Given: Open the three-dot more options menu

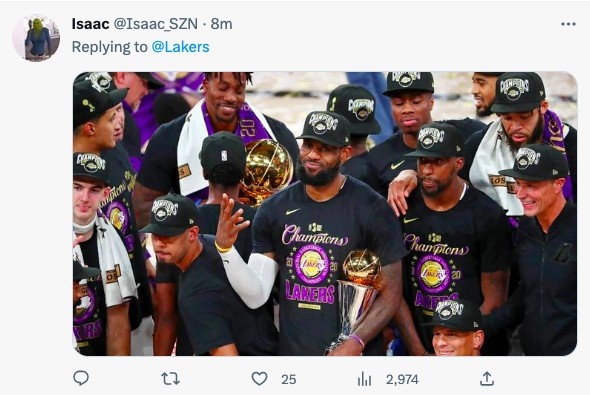Looking at the screenshot, I should click(x=568, y=24).
